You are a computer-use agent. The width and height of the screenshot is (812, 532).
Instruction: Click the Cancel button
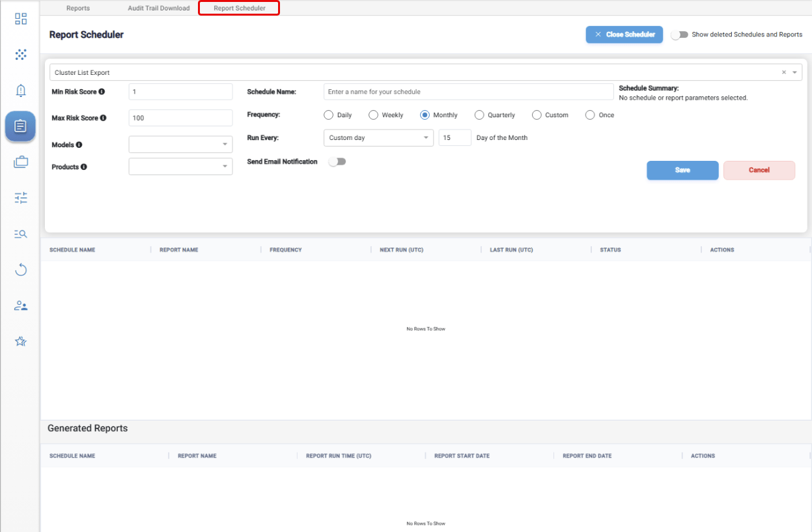[759, 170]
